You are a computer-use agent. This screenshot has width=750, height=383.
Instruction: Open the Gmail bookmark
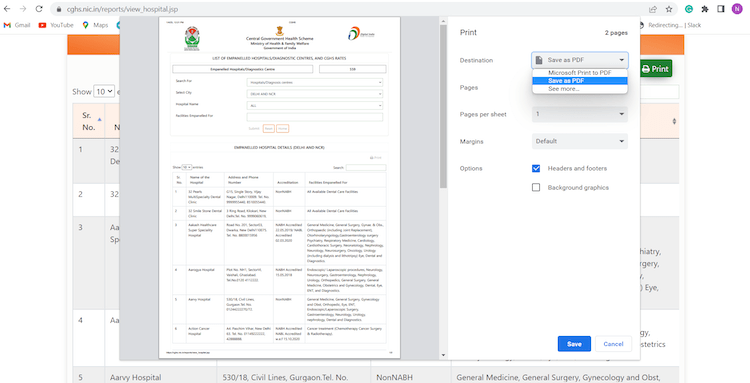tap(17, 25)
